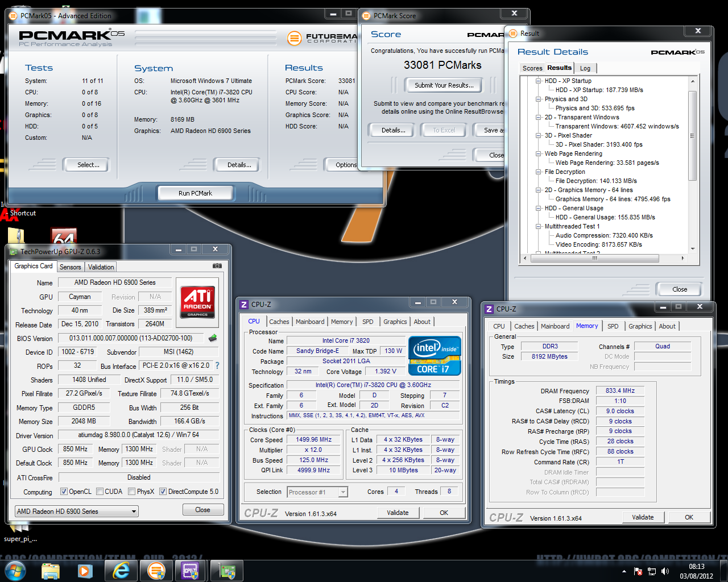Click OK in CPU-Z memory window
728x582 pixels.
[689, 517]
